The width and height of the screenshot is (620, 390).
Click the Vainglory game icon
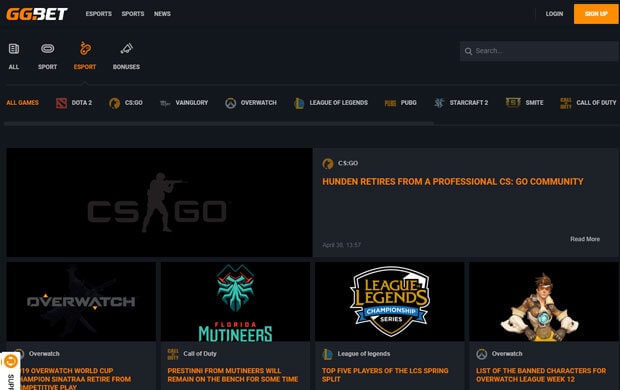[x=165, y=103]
